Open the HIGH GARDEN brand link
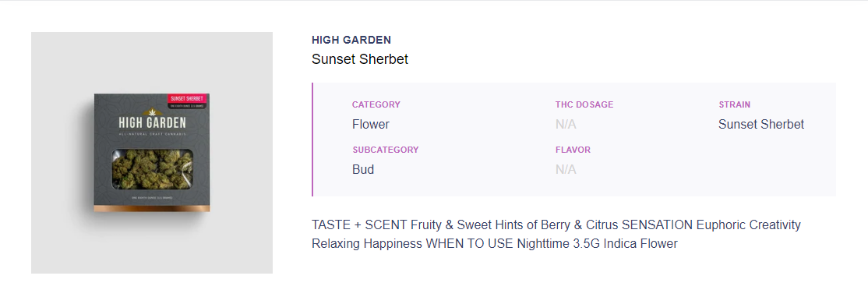Screen dimensions: 868x304 tap(351, 40)
